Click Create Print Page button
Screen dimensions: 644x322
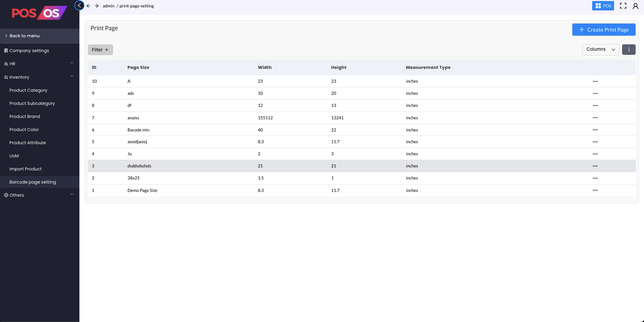(x=604, y=30)
